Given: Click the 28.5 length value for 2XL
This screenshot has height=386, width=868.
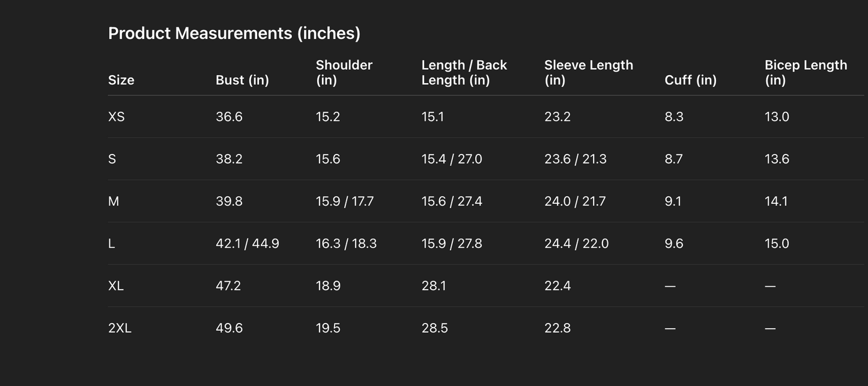Looking at the screenshot, I should pos(434,328).
